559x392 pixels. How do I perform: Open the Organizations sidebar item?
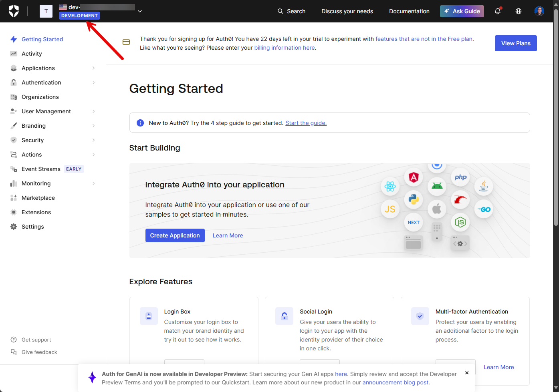[x=40, y=97]
